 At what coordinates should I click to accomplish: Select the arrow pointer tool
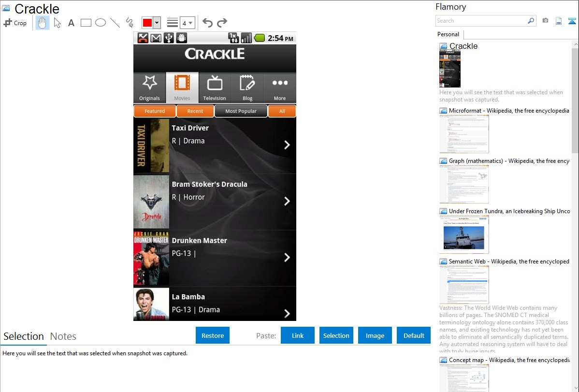(57, 23)
